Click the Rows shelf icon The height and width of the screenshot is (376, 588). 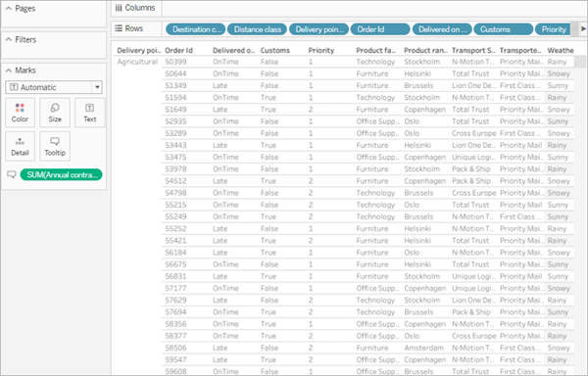point(119,28)
